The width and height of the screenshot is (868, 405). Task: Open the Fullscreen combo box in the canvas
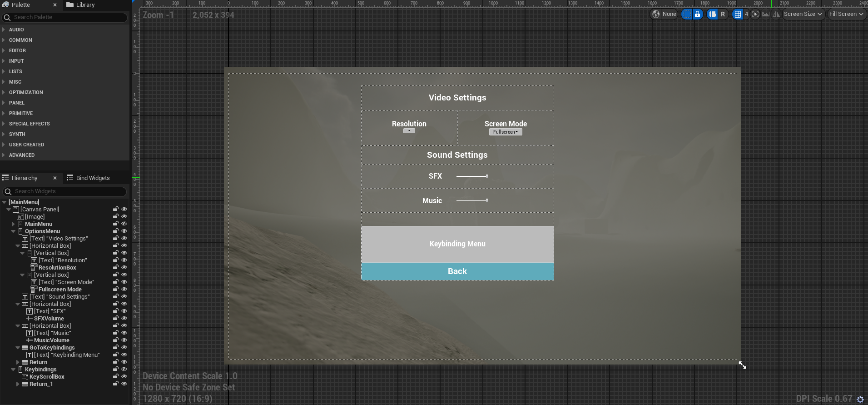pos(506,132)
